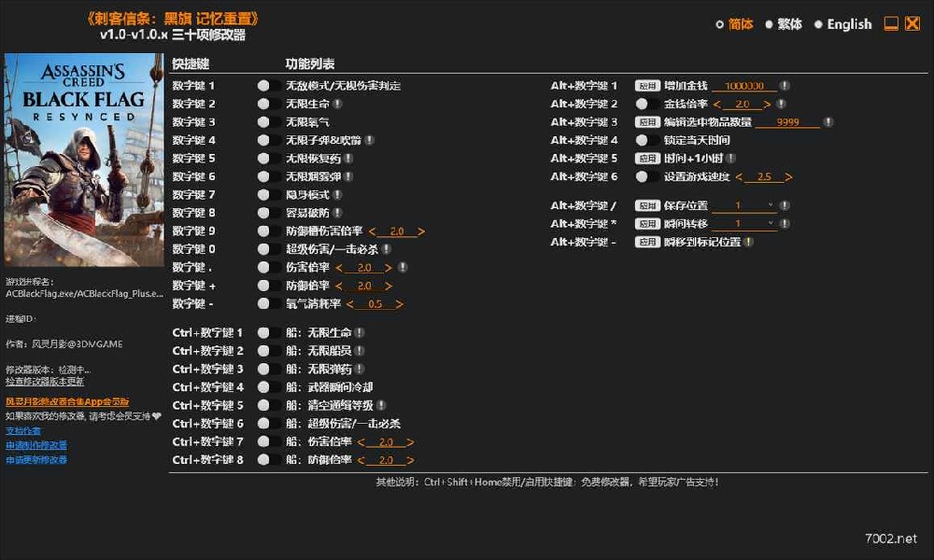934x560 pixels.
Task: Switch language to English
Action: [x=842, y=24]
